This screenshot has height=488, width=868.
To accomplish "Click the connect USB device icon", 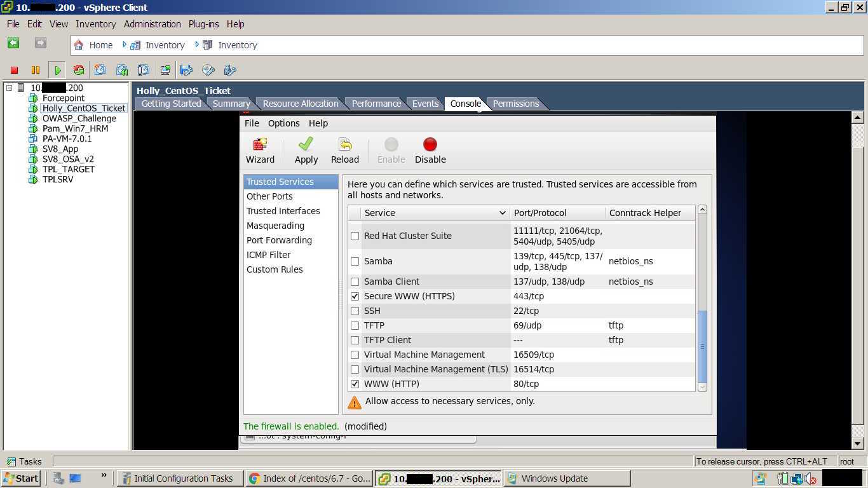I will point(230,70).
